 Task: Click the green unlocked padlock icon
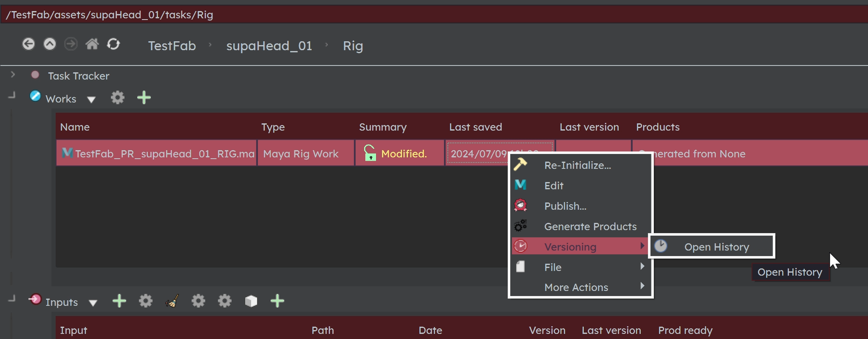click(370, 153)
